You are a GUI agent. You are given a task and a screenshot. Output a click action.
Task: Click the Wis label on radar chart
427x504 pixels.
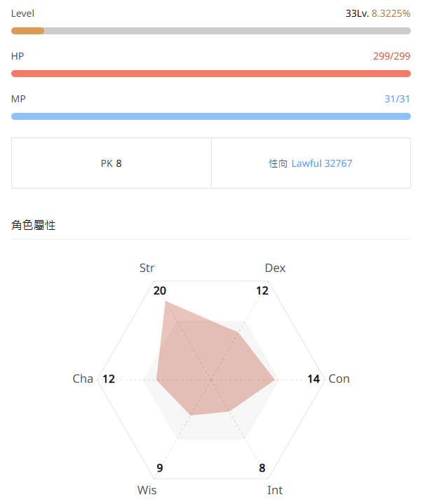click(x=147, y=490)
